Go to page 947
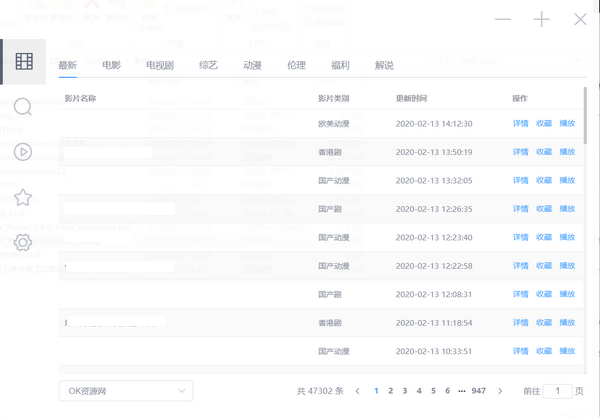Image resolution: width=600 pixels, height=417 pixels. [479, 391]
